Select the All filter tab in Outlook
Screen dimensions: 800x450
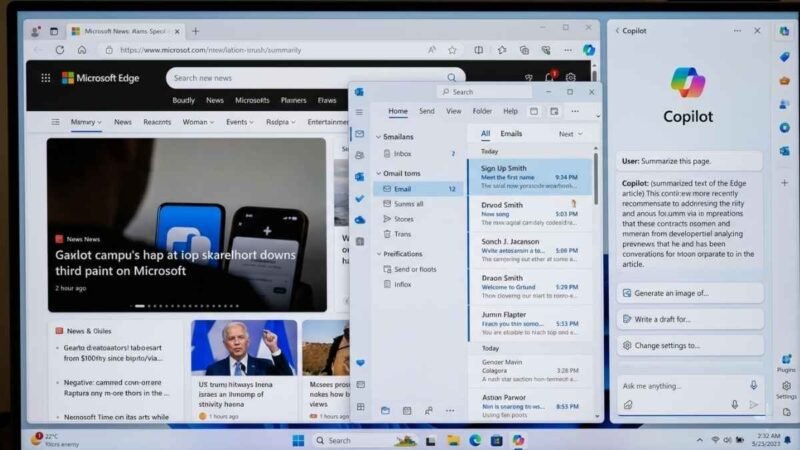(485, 134)
